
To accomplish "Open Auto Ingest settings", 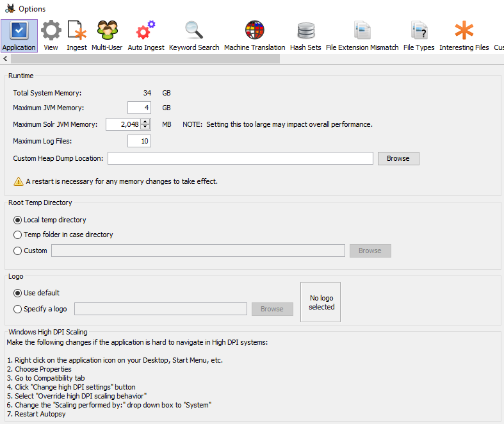I will click(x=146, y=35).
